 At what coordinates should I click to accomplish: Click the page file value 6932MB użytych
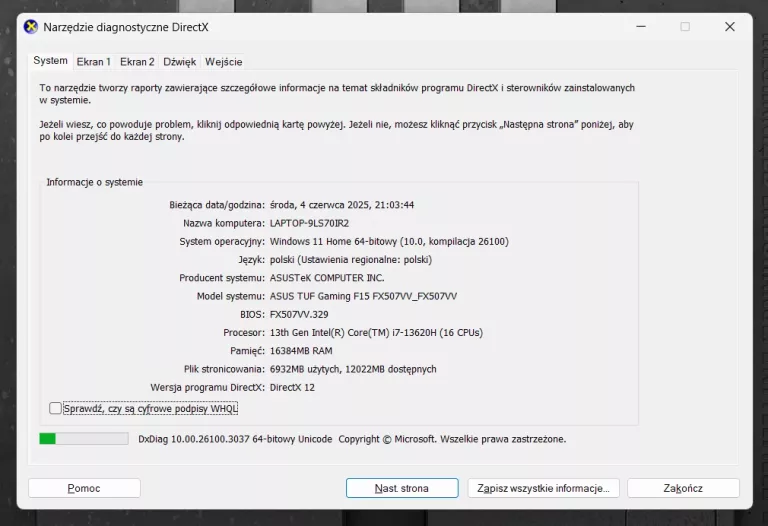[x=304, y=369]
